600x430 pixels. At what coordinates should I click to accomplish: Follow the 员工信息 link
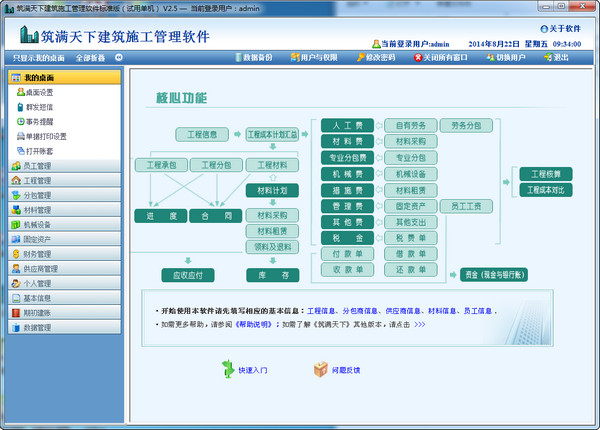(478, 311)
